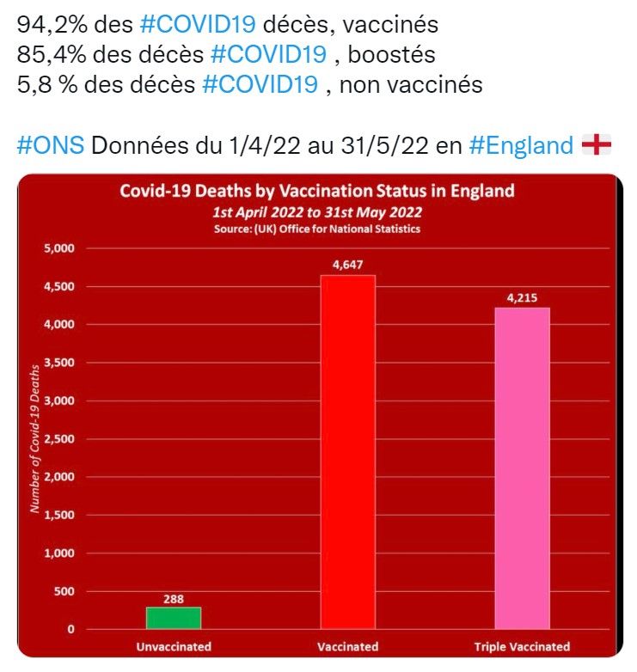Select the 4,215 data label
Screen dimensions: 637x672
pyautogui.click(x=523, y=298)
